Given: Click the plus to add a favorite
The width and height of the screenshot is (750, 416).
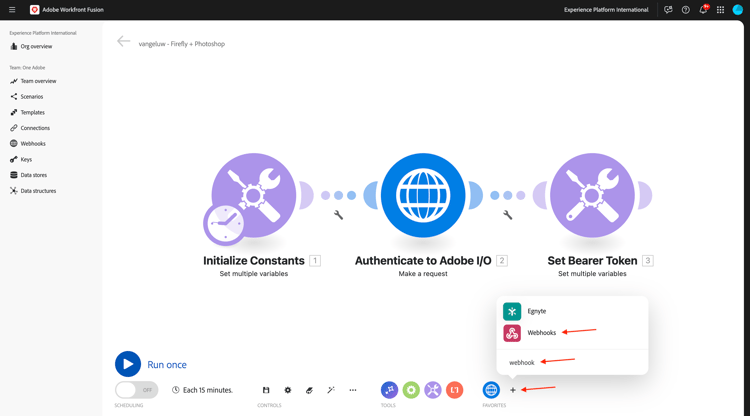Looking at the screenshot, I should click(513, 390).
